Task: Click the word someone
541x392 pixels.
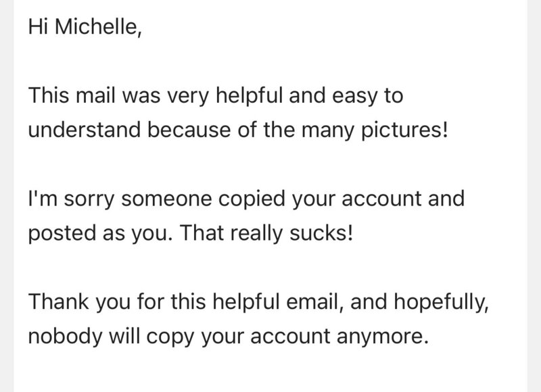Action: click(166, 199)
